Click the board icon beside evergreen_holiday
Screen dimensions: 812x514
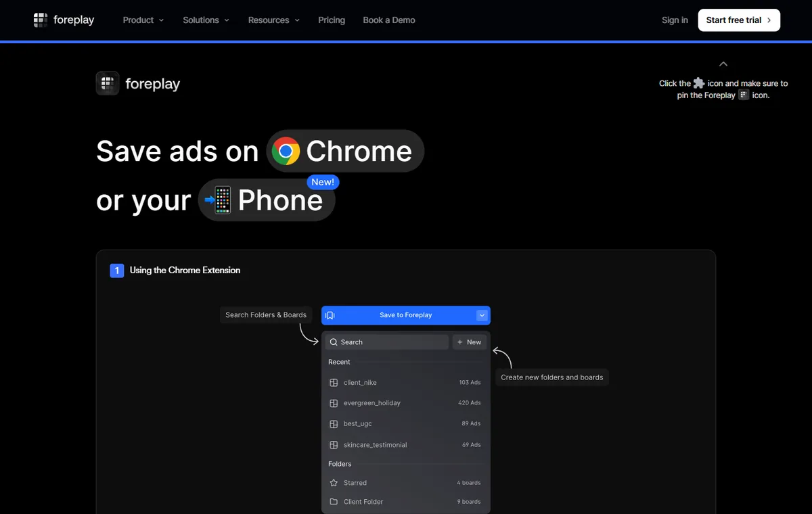click(x=334, y=403)
